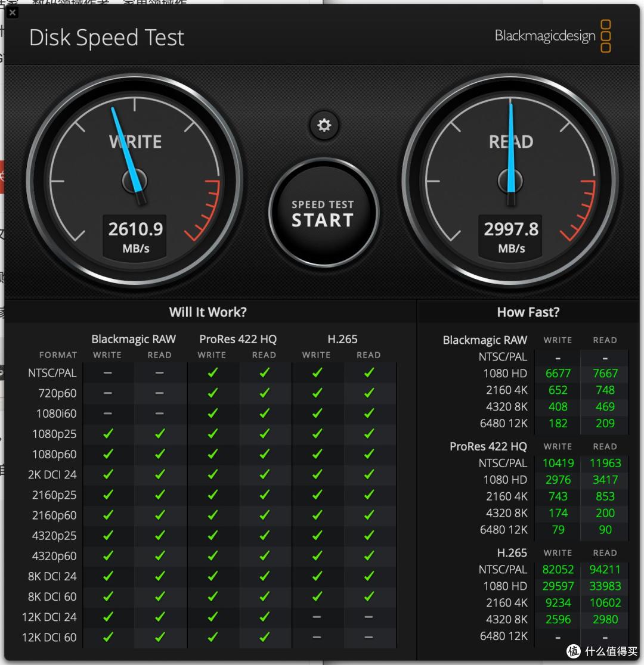The image size is (644, 665).
Task: Click the Blackmagicdesign logo
Action: coord(553,36)
